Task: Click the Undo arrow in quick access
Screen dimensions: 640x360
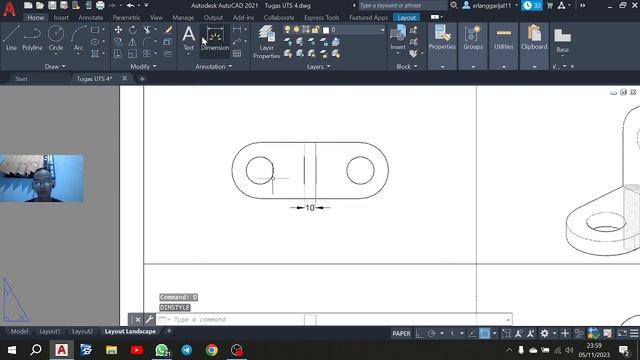Action: [130, 6]
